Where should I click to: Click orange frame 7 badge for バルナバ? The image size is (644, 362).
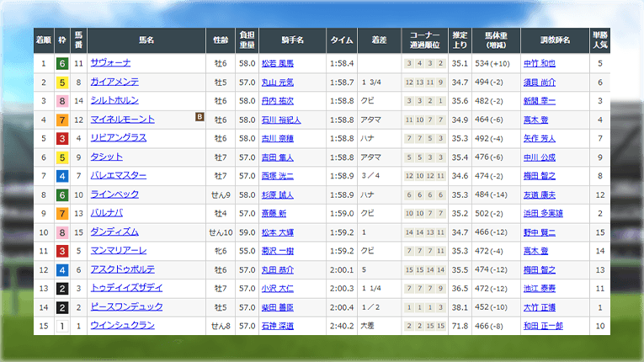[x=62, y=213]
